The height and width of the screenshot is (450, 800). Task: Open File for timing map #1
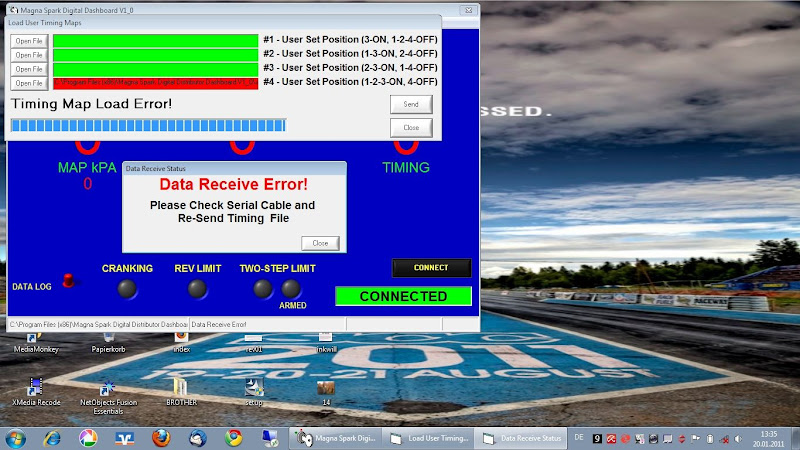click(x=29, y=41)
